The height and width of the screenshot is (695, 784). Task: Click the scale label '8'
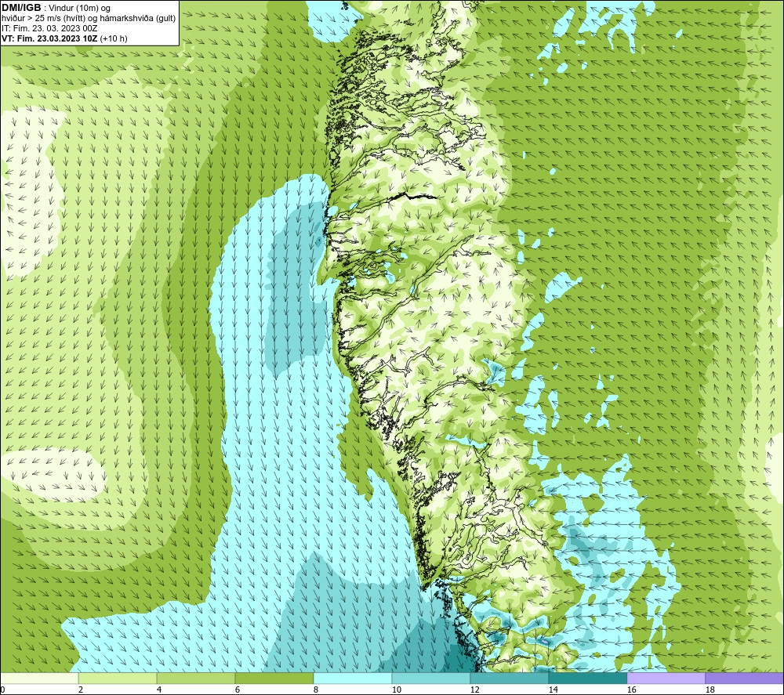tap(316, 690)
